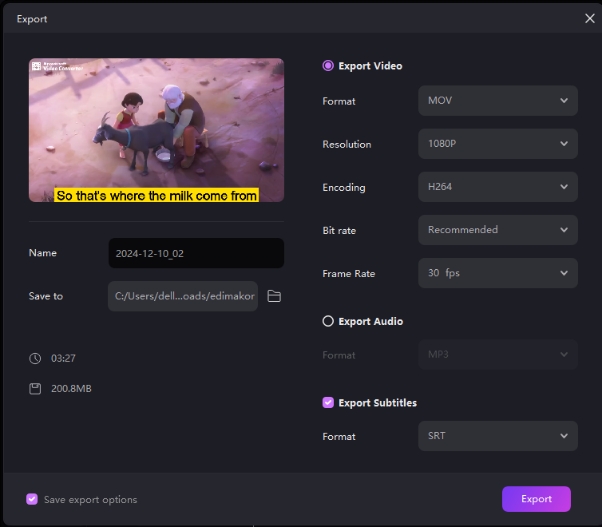Open the H264 Encoding dropdown

(497, 187)
